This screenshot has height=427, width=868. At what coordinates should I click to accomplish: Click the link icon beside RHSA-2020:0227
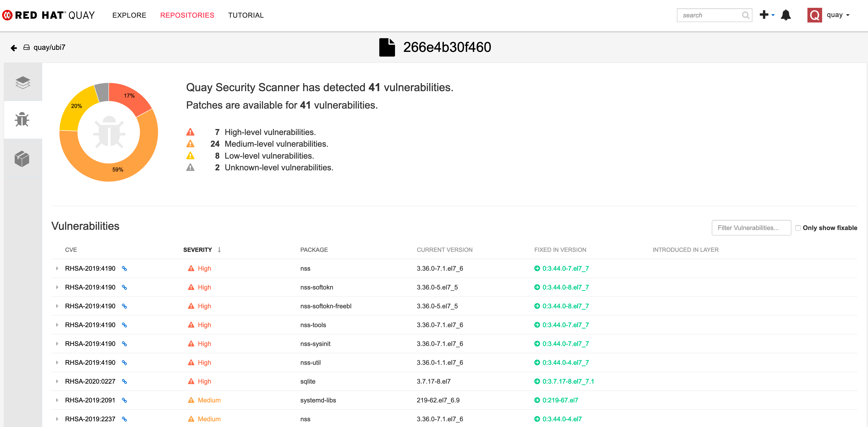124,382
